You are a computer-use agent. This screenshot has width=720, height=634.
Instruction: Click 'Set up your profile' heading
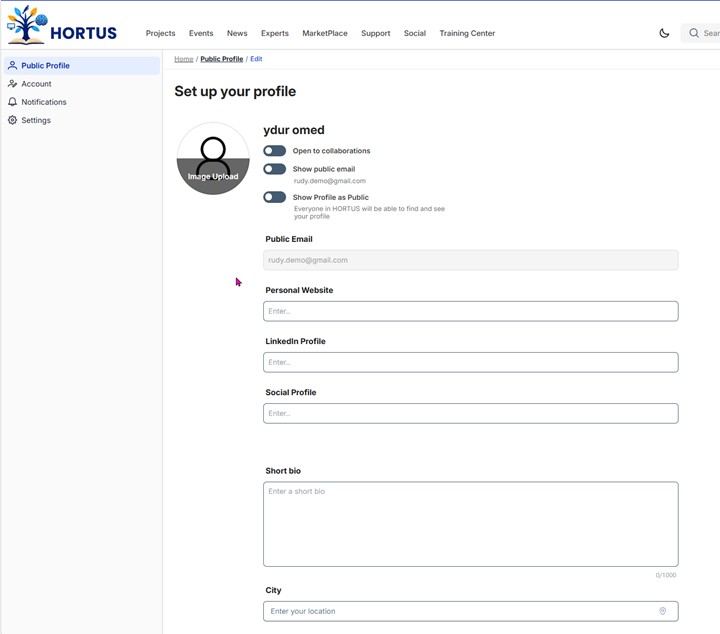[x=235, y=91]
